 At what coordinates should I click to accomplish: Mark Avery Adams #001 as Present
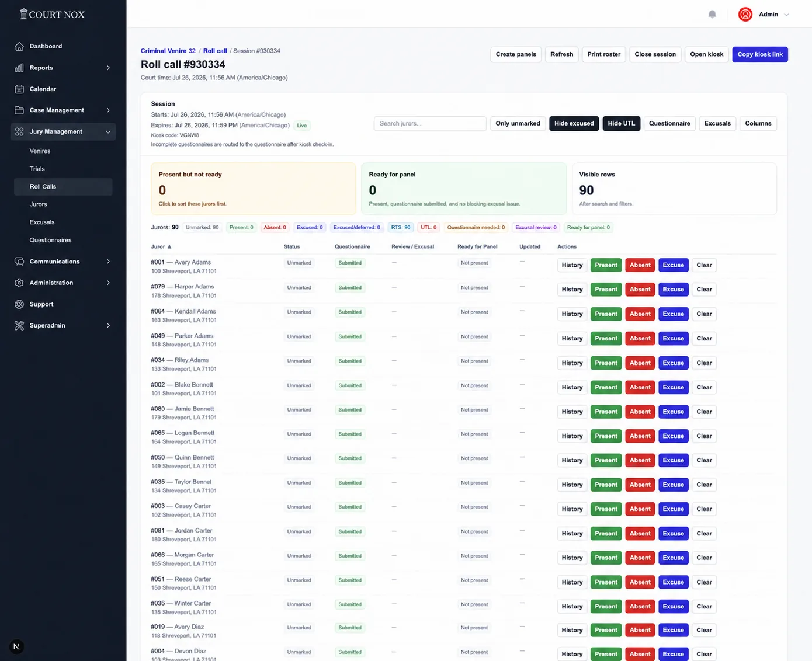coord(606,265)
